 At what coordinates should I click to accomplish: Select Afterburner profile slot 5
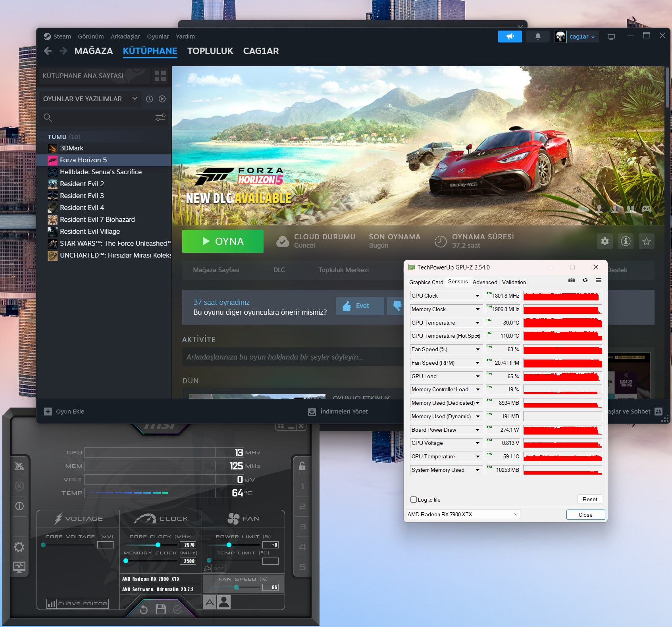coord(302,567)
